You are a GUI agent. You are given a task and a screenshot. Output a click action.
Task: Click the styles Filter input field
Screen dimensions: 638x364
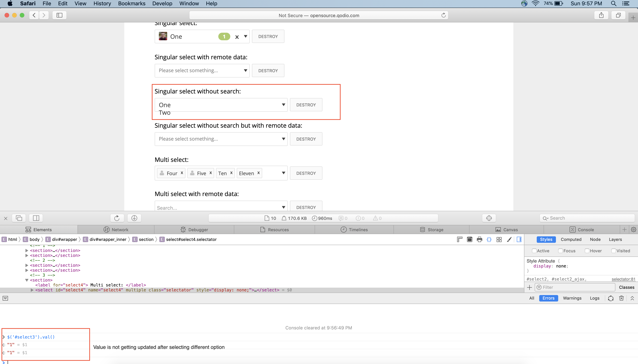pyautogui.click(x=575, y=287)
